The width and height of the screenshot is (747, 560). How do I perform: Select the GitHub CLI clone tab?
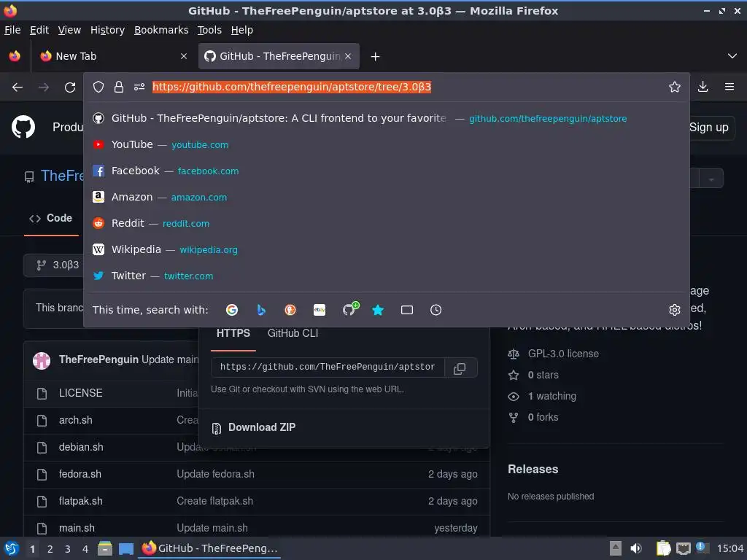pos(293,333)
